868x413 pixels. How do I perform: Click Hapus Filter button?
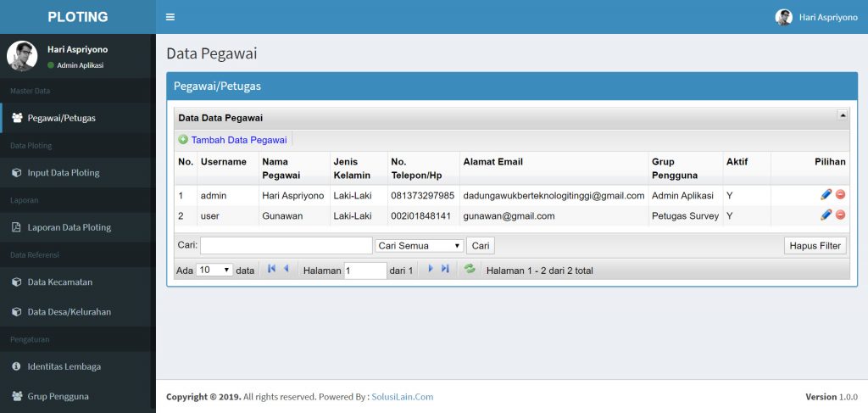click(x=815, y=246)
